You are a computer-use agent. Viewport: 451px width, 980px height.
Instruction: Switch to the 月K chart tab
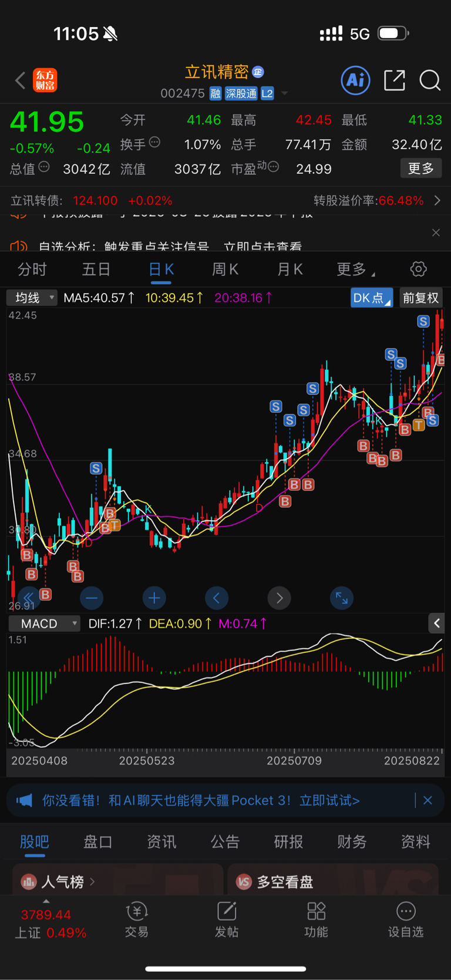[x=290, y=270]
